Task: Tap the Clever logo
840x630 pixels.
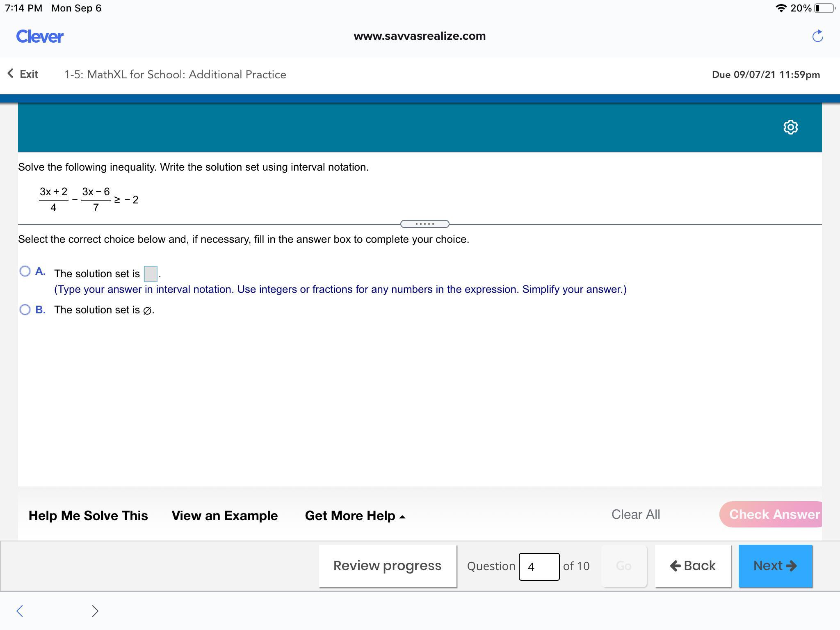Action: pyautogui.click(x=40, y=37)
